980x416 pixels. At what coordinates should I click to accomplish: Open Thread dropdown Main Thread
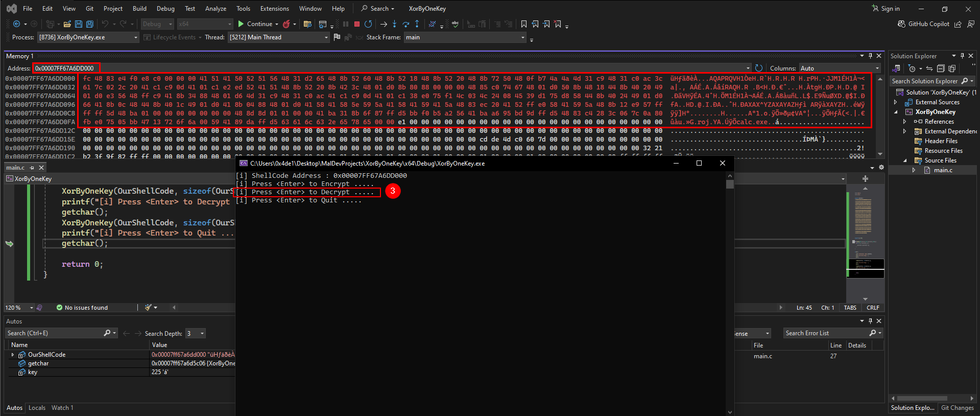point(279,37)
